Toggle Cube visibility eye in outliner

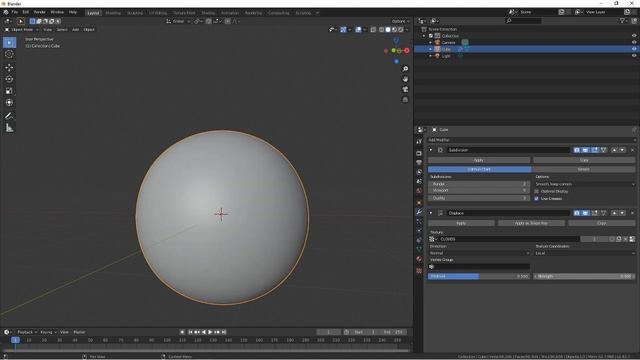(x=634, y=49)
